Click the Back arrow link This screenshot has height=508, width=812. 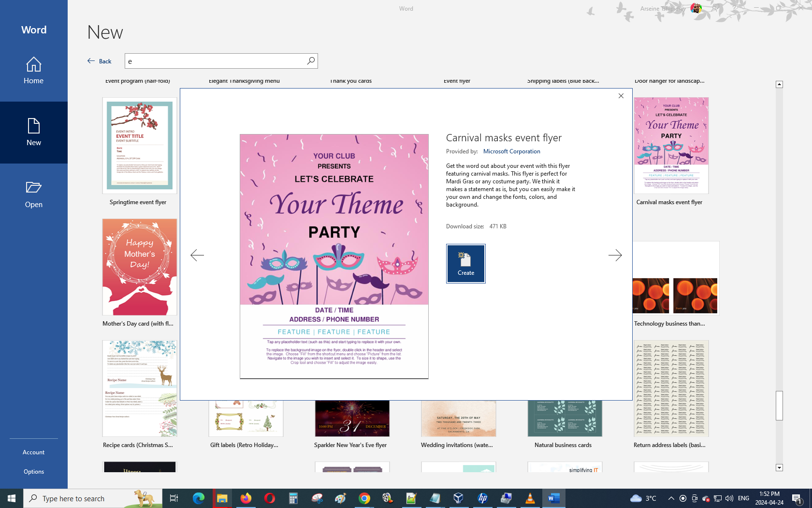(100, 61)
